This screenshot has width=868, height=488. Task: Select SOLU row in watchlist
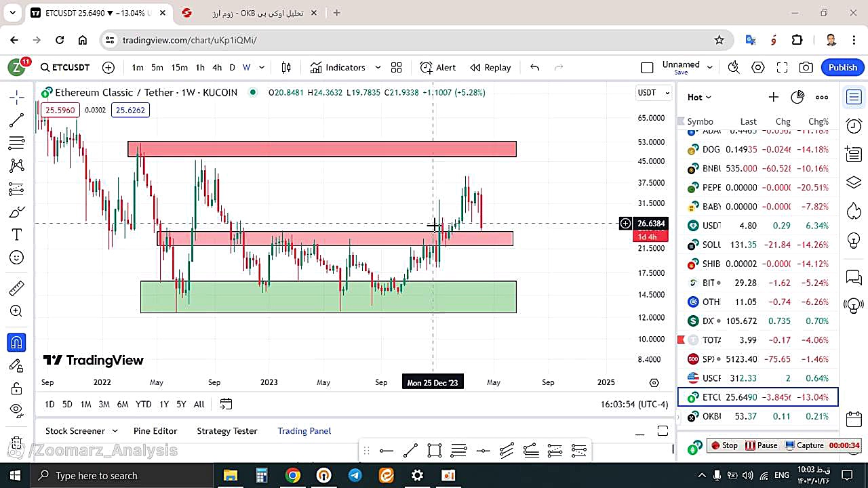(758, 245)
